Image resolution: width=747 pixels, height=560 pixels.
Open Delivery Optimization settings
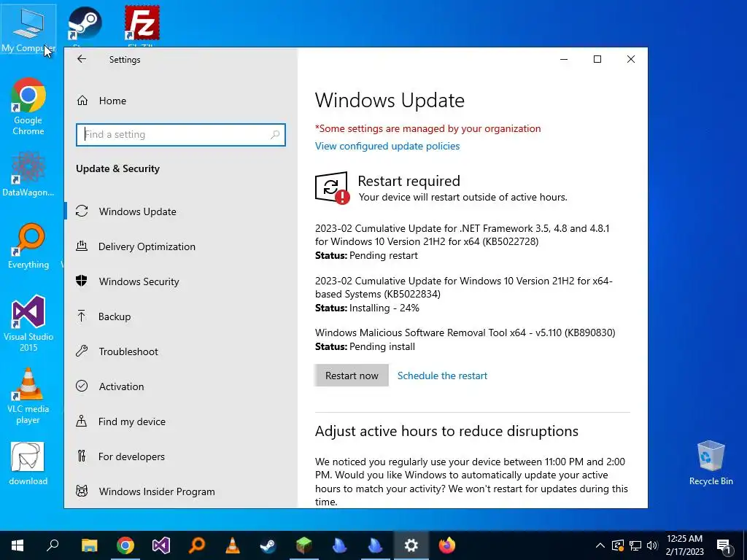pyautogui.click(x=147, y=246)
